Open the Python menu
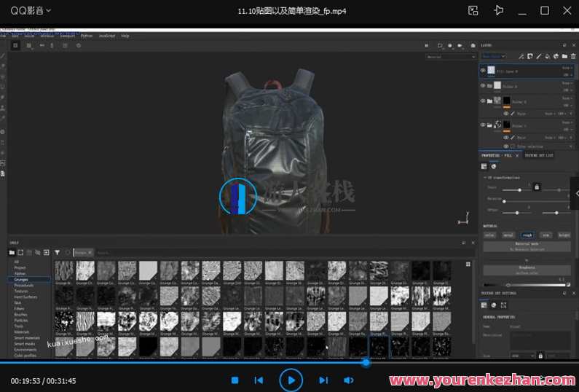The image size is (579, 392). [87, 36]
